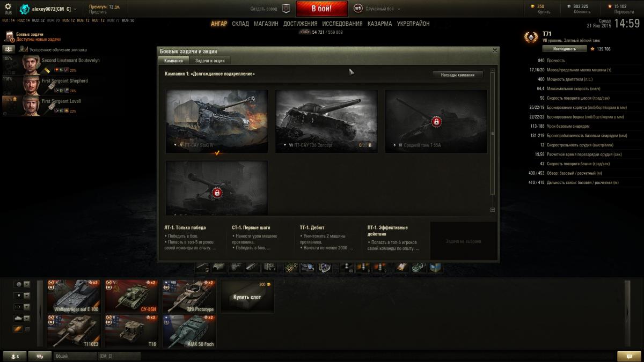This screenshot has height=362, width=644.
Task: Select the AMX 50 Foch tank
Action: [189, 331]
